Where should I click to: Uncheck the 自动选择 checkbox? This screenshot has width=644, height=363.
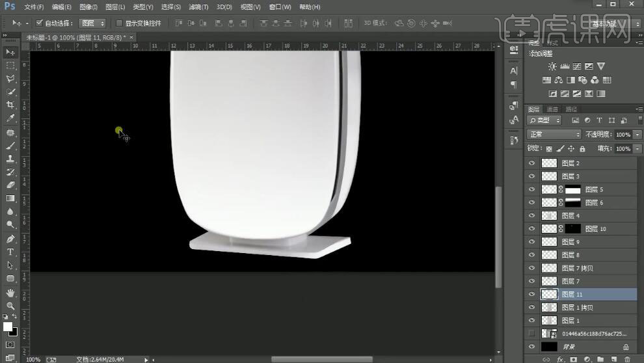coord(39,23)
